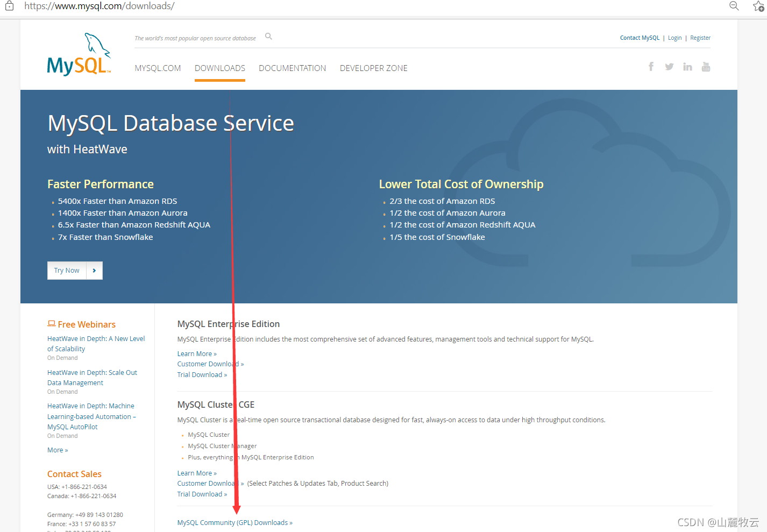Click the 'MySQL Cluster Manager' bullet text
Image resolution: width=767 pixels, height=532 pixels.
point(222,446)
